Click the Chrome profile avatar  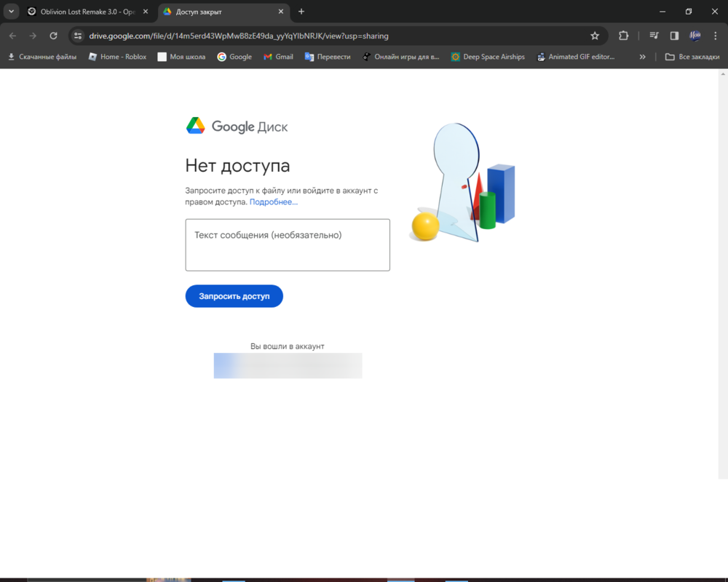point(695,36)
